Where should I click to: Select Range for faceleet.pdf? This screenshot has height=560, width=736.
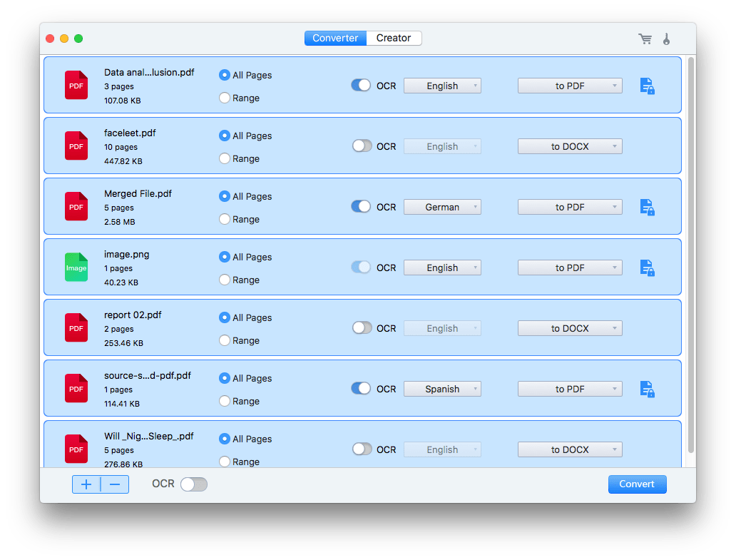[x=224, y=158]
